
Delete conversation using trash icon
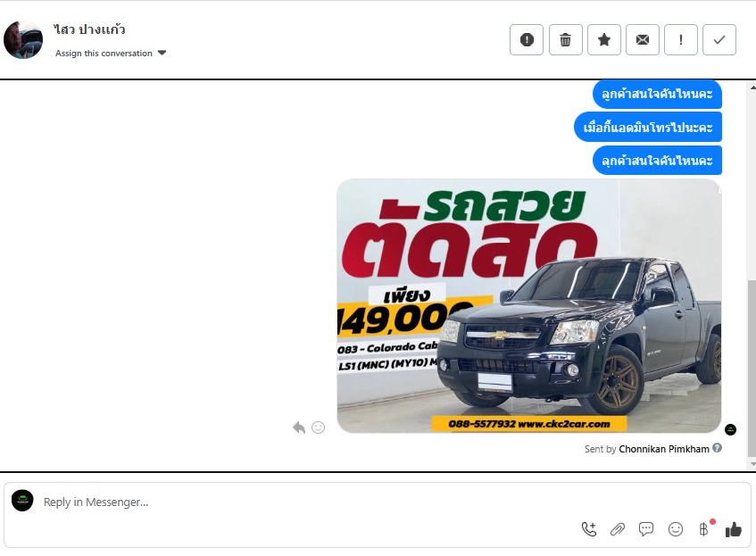point(566,39)
